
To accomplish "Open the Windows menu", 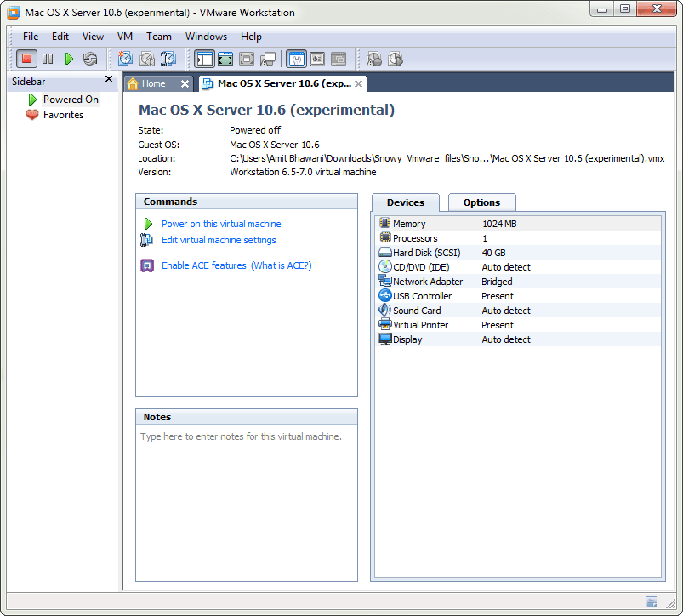I will (206, 37).
